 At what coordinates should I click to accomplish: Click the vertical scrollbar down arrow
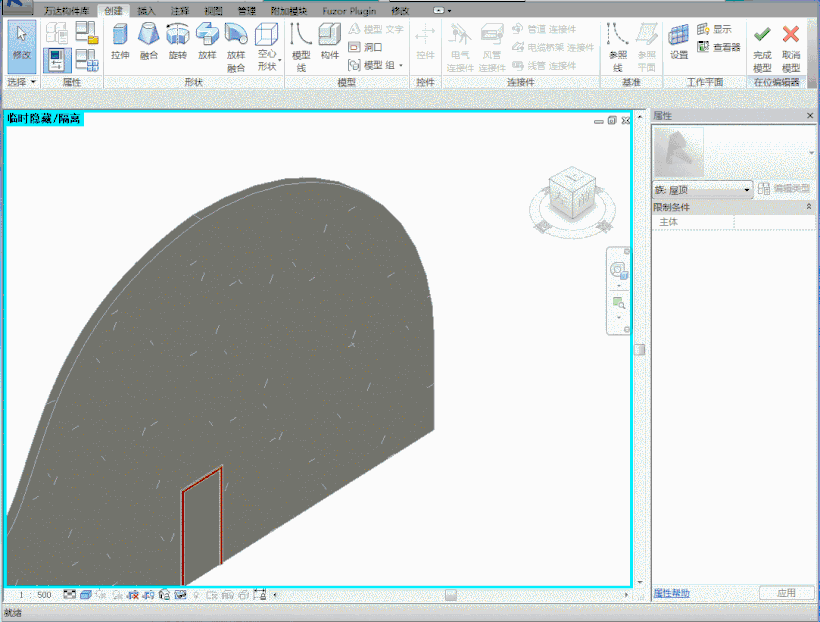pos(640,582)
